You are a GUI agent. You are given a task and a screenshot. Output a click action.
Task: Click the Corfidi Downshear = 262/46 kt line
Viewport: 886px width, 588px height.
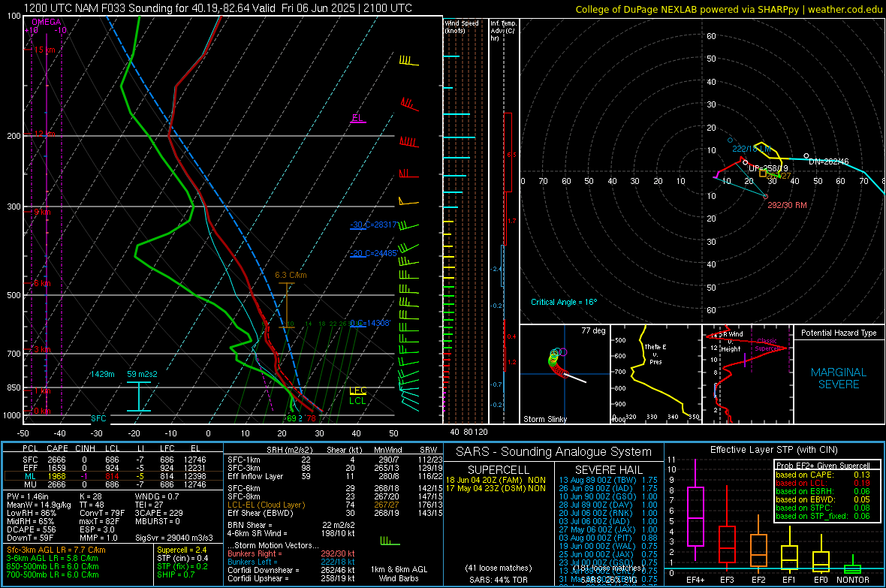pyautogui.click(x=291, y=571)
